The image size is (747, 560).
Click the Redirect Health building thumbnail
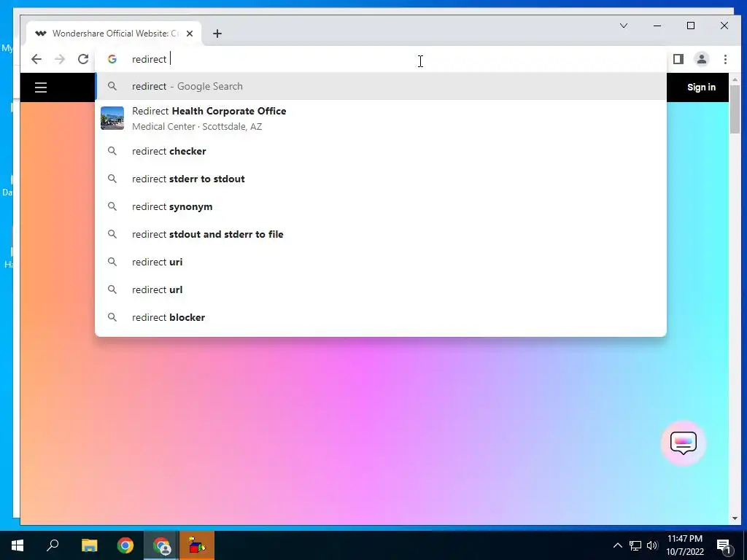(x=112, y=118)
